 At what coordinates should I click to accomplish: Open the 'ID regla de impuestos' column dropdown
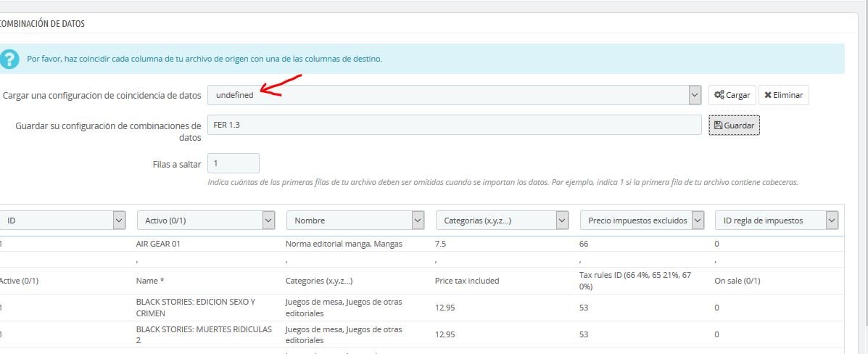coord(777,221)
